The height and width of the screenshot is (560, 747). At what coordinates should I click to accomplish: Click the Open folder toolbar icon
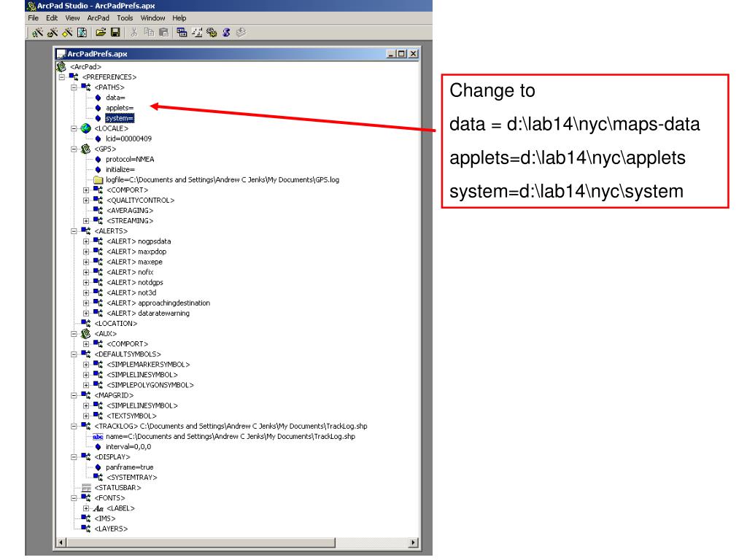(101, 32)
